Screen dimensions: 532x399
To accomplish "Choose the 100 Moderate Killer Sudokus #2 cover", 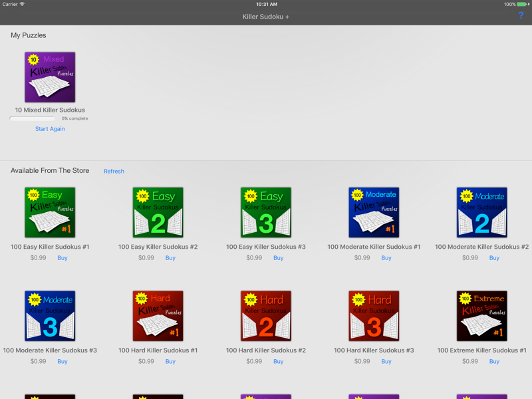I will [481, 212].
